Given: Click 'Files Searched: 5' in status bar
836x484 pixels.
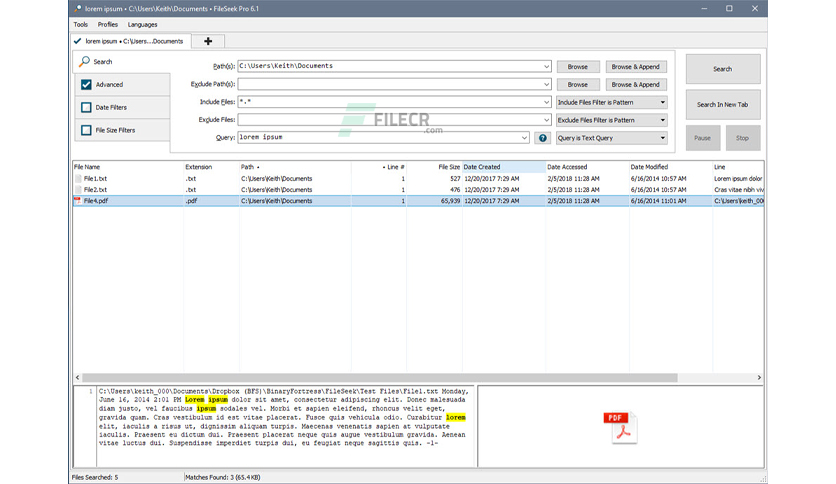Looking at the screenshot, I should (95, 478).
